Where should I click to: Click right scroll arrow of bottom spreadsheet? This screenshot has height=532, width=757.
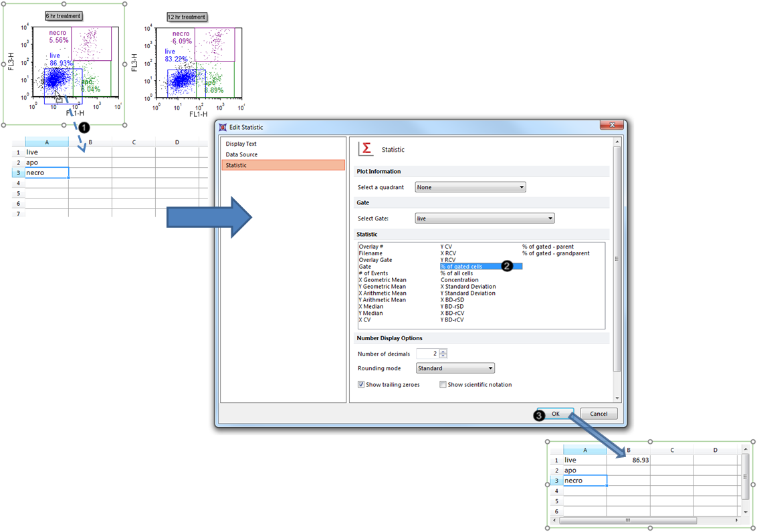(x=737, y=520)
